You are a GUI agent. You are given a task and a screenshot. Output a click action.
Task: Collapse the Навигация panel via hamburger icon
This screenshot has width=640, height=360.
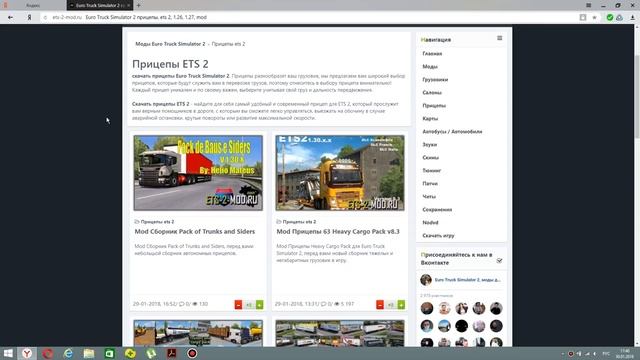pyautogui.click(x=500, y=38)
